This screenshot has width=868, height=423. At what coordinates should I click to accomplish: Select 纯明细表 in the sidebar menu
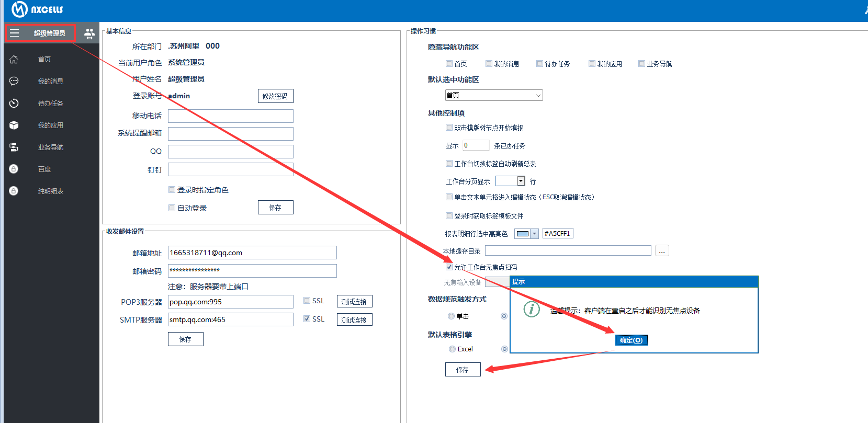coord(50,191)
